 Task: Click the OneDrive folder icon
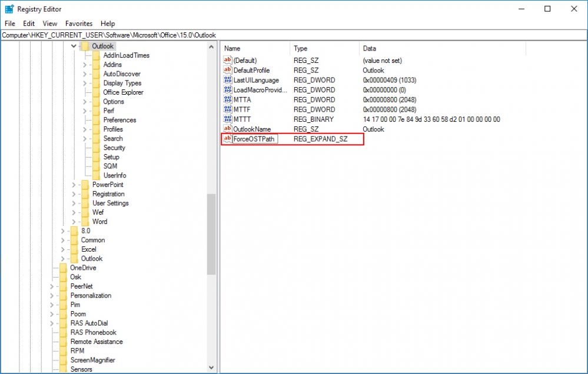(x=63, y=268)
